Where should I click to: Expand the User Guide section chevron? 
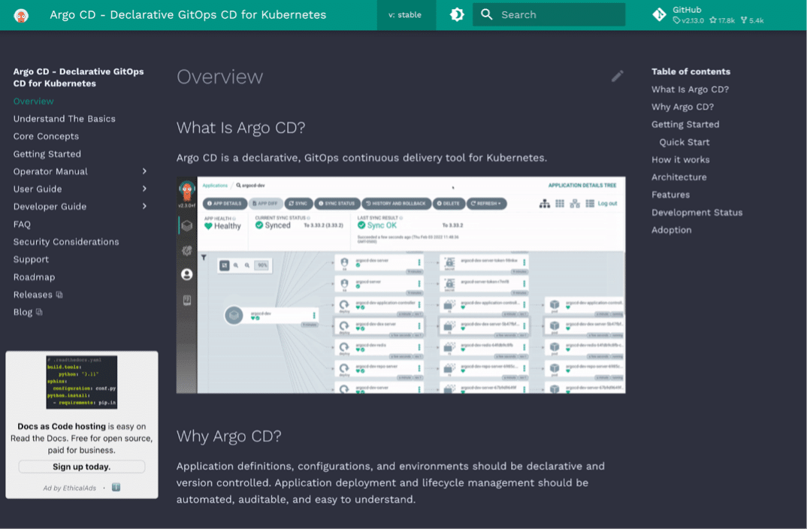tap(145, 189)
